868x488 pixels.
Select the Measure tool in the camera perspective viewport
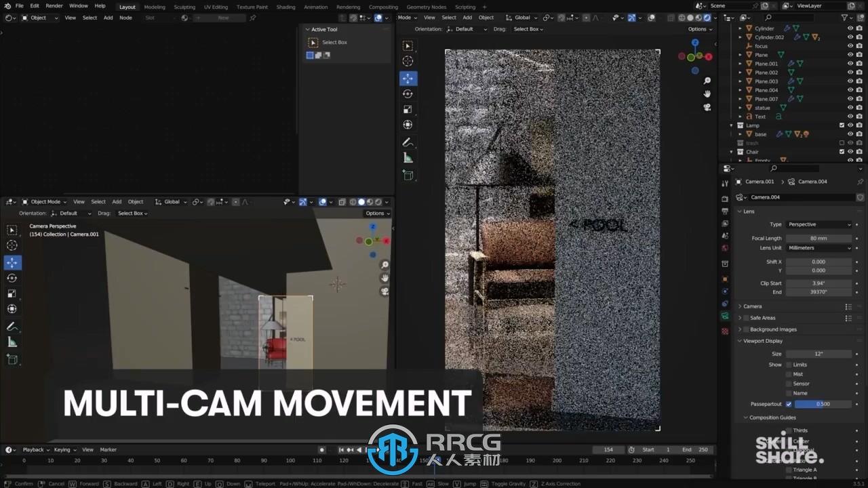[12, 342]
